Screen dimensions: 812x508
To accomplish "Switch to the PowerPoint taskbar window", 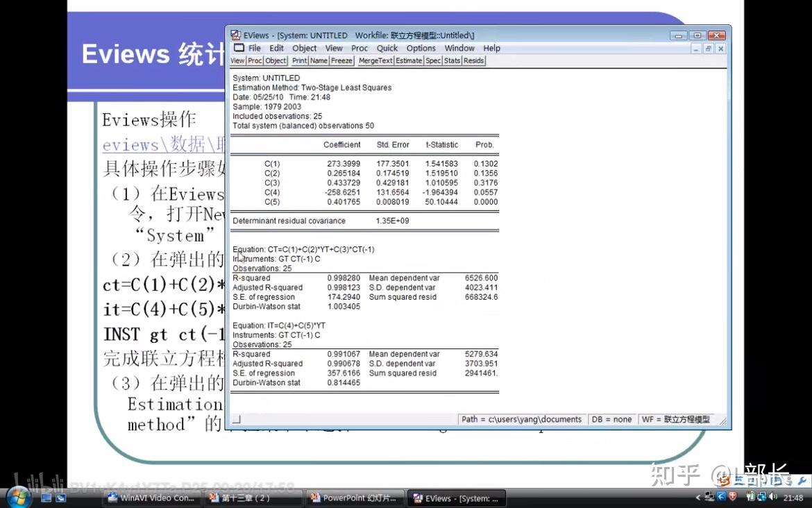I will [355, 498].
